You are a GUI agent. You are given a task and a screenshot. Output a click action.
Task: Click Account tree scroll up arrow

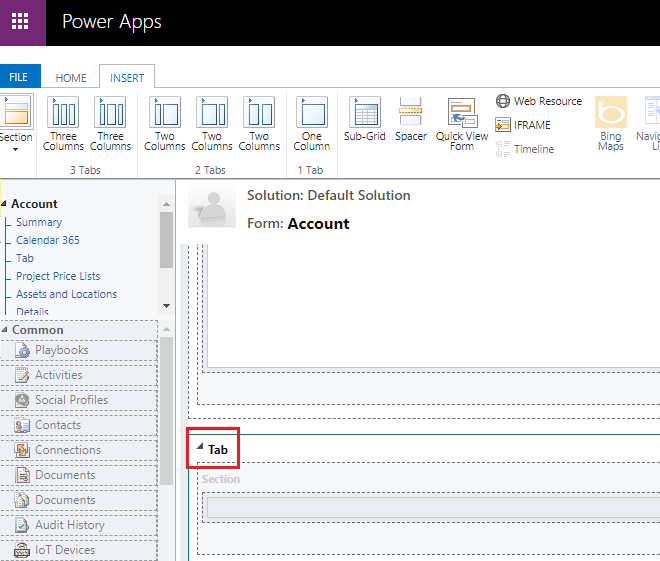point(166,204)
